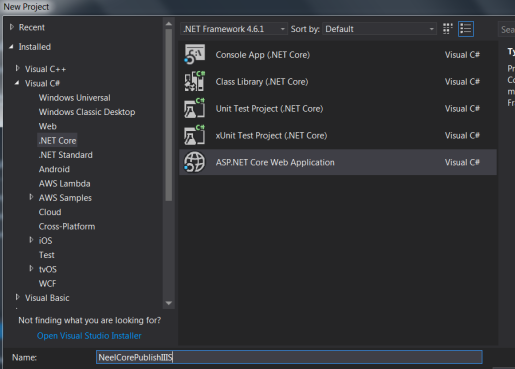This screenshot has width=515, height=369.
Task: Select the Web category under Visual C#
Action: [48, 126]
